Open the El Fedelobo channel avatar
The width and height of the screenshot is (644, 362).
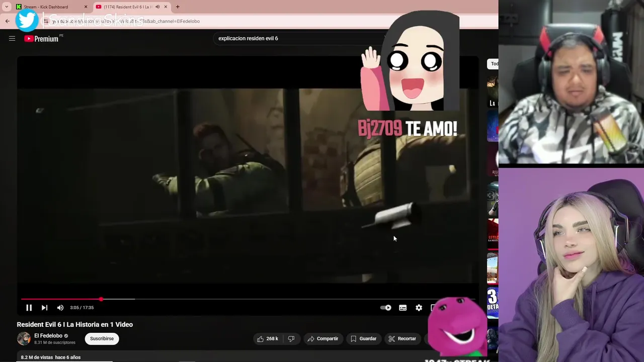tap(24, 339)
